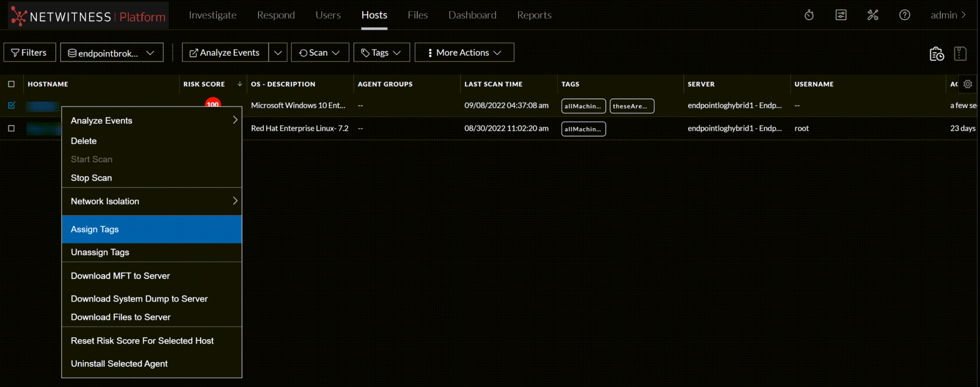Click the Analyze Events toolbar button
The height and width of the screenshot is (387, 980).
click(x=225, y=53)
